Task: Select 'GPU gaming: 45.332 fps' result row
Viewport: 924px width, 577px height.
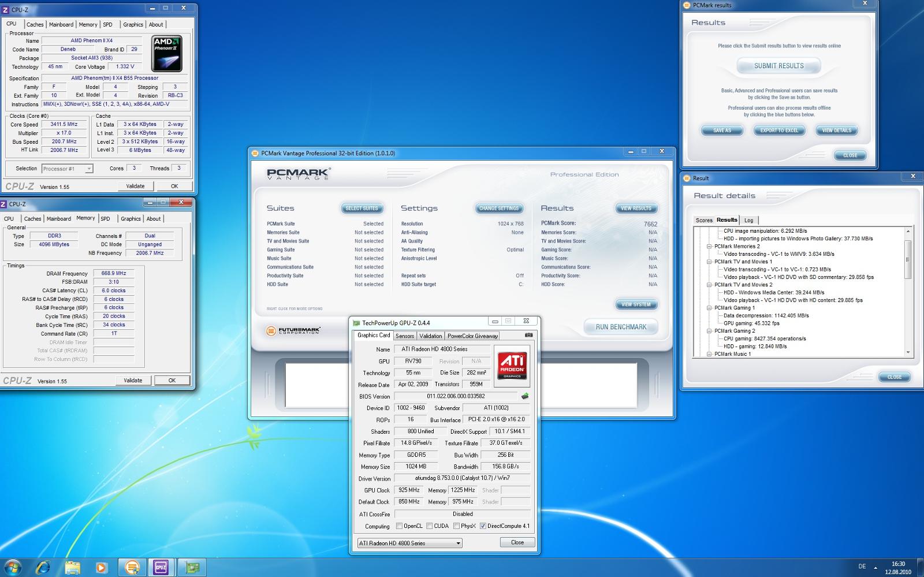Action: [x=751, y=323]
